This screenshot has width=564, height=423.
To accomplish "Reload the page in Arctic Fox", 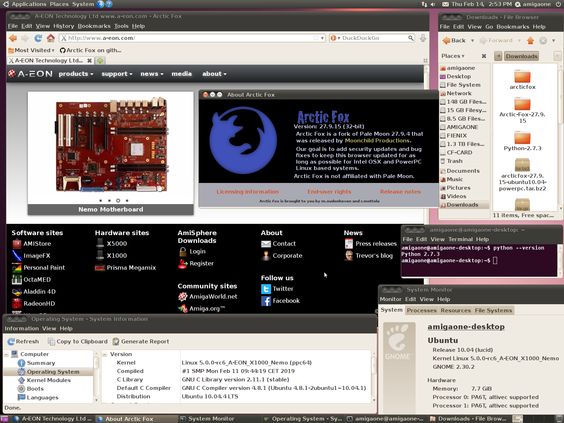I will pyautogui.click(x=38, y=38).
